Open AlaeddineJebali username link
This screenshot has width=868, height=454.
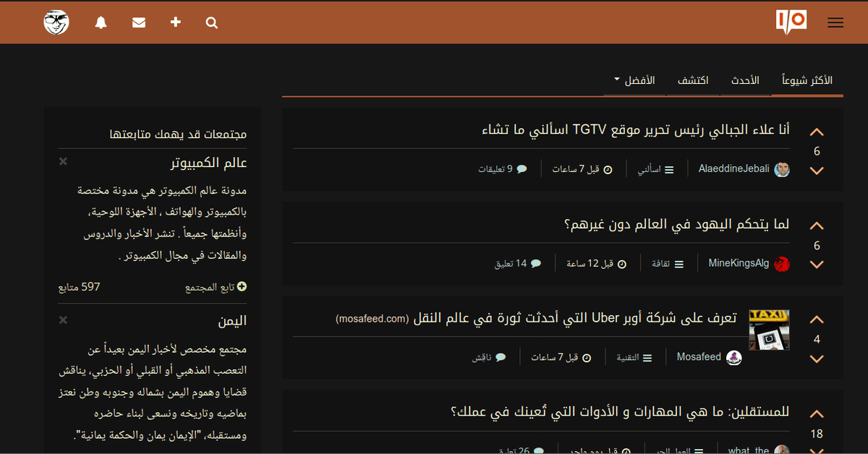(x=734, y=169)
